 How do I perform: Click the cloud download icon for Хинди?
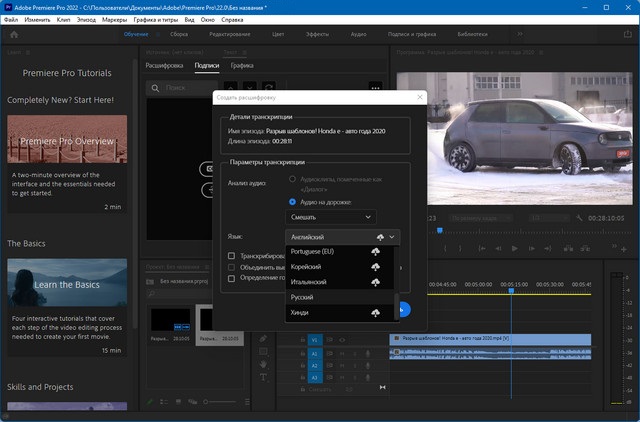click(x=375, y=313)
